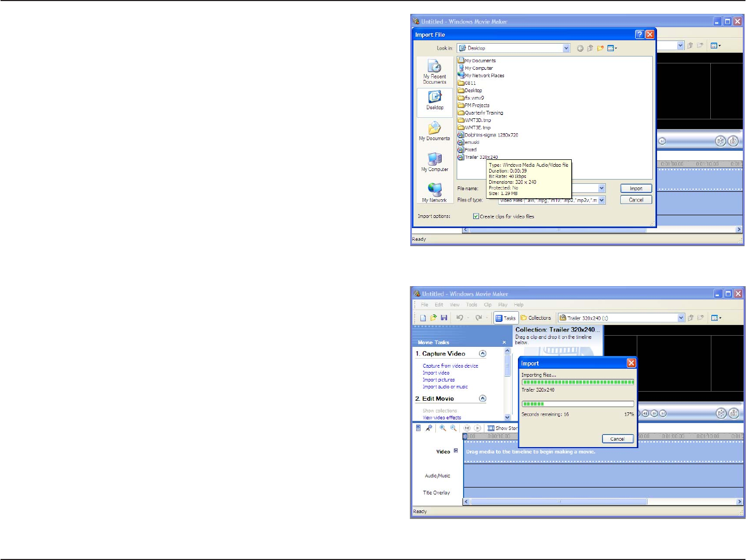Open the Play menu
Image resolution: width=746 pixels, height=560 pixels.
point(502,305)
